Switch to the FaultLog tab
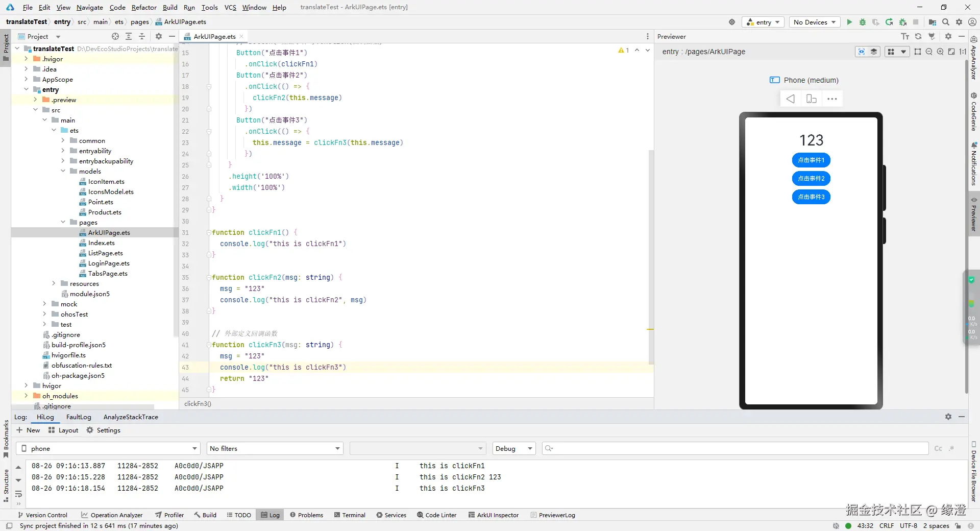Image resolution: width=980 pixels, height=531 pixels. (79, 417)
